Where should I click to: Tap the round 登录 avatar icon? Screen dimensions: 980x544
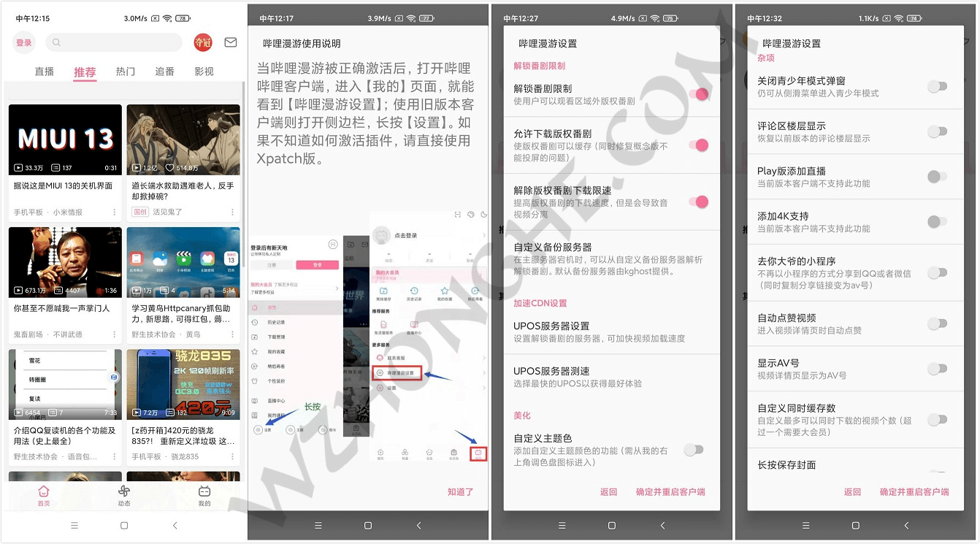tap(24, 42)
